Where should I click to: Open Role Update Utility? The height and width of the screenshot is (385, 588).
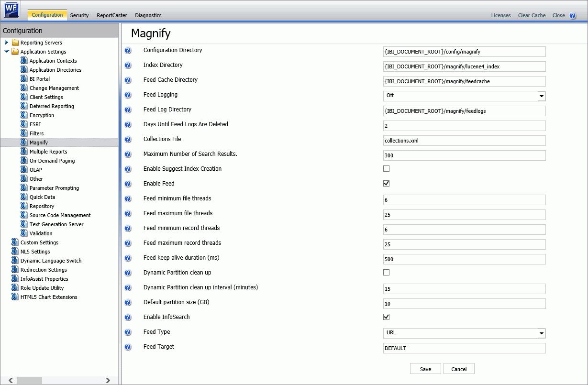click(x=42, y=288)
